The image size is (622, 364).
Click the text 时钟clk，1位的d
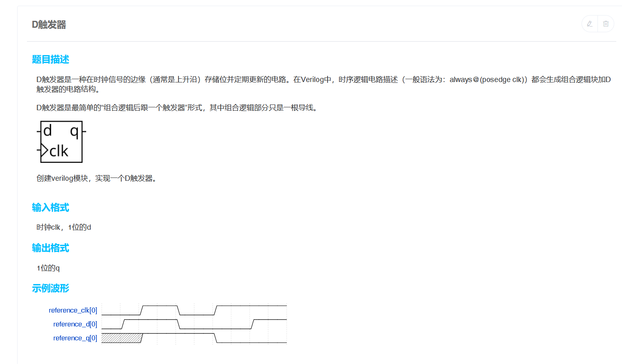(64, 227)
